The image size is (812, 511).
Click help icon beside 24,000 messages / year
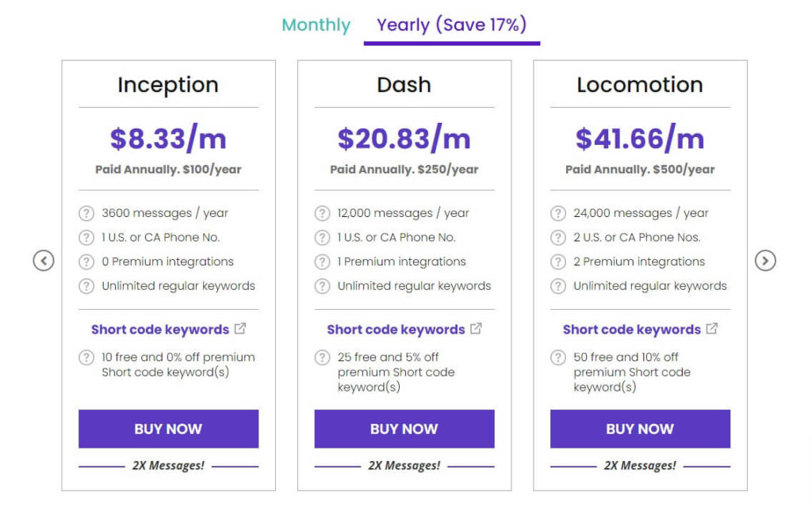558,213
